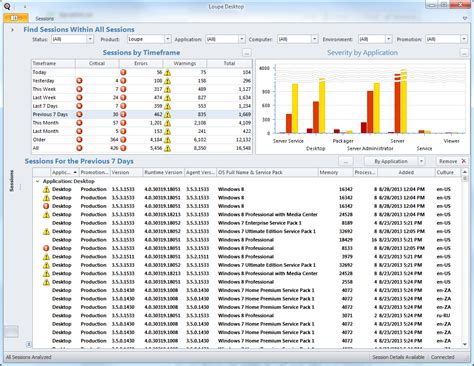This screenshot has height=366, width=474.
Task: Click the warning icon in the Today row
Action: (x=167, y=72)
